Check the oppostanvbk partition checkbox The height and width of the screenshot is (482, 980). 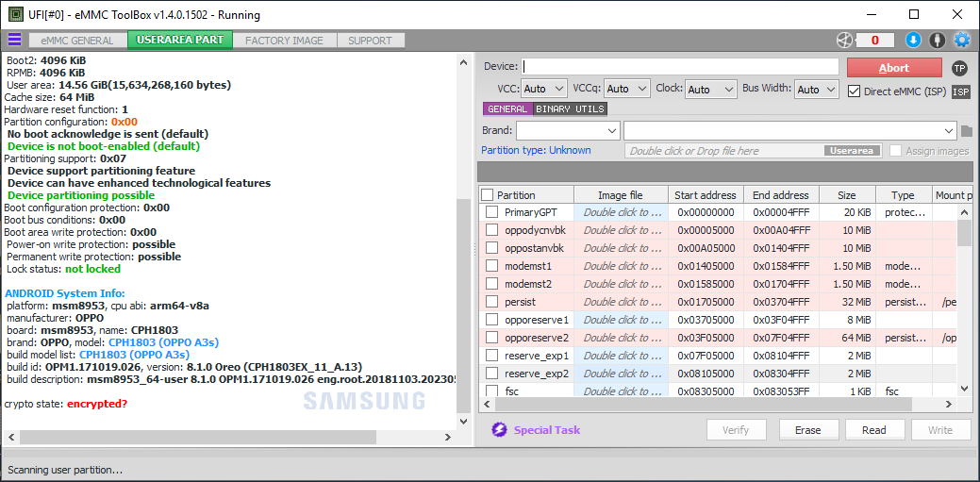point(492,248)
